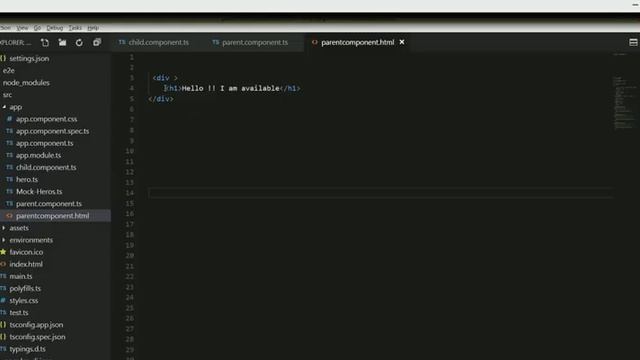This screenshot has height=360, width=640.
Task: Place cursor on empty line 14
Action: click(380, 193)
